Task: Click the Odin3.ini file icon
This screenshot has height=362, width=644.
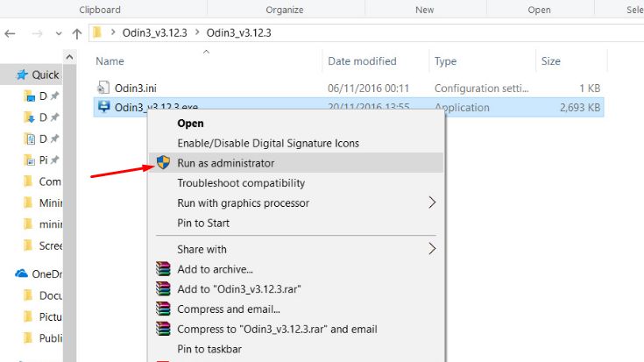Action: [x=104, y=88]
